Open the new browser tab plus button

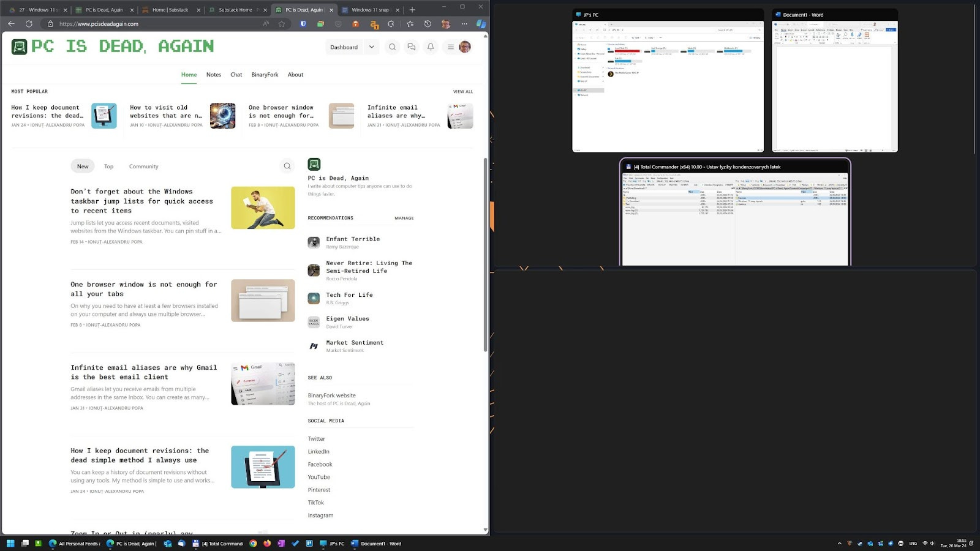(412, 10)
